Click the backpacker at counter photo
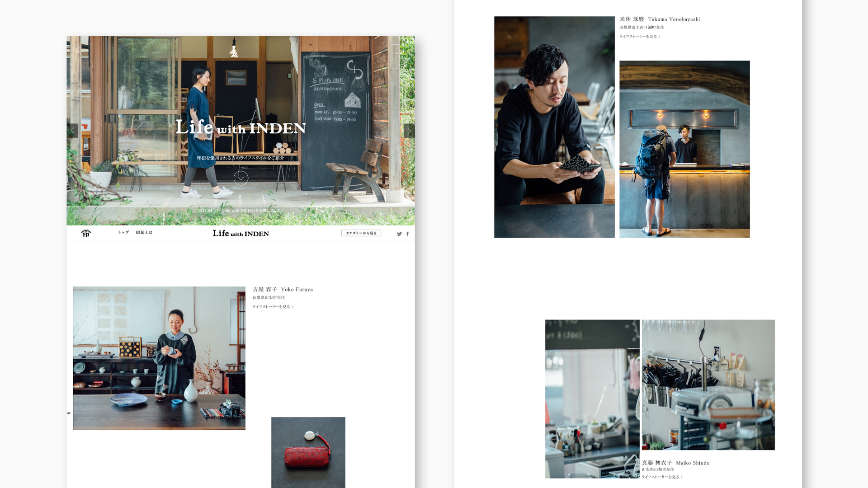Image resolution: width=868 pixels, height=488 pixels. click(684, 149)
